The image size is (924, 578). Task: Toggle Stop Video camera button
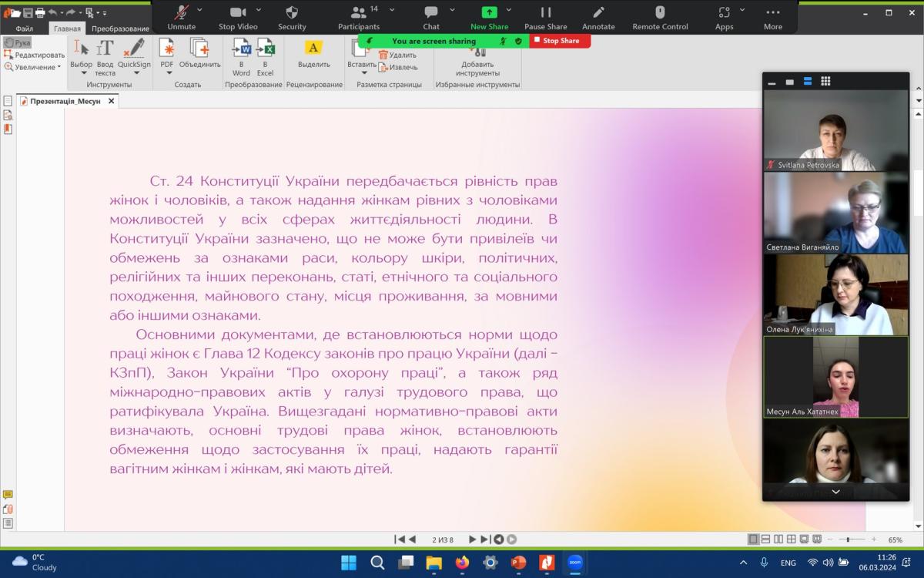238,17
